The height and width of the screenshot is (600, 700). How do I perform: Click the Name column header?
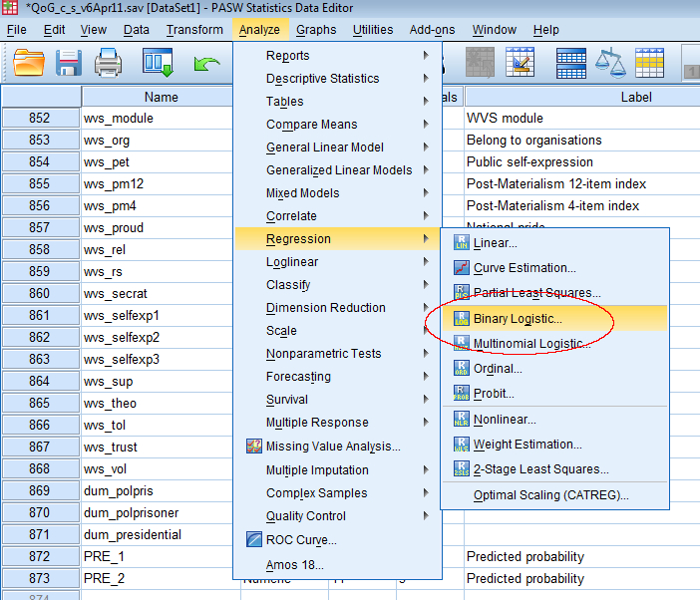(x=161, y=97)
